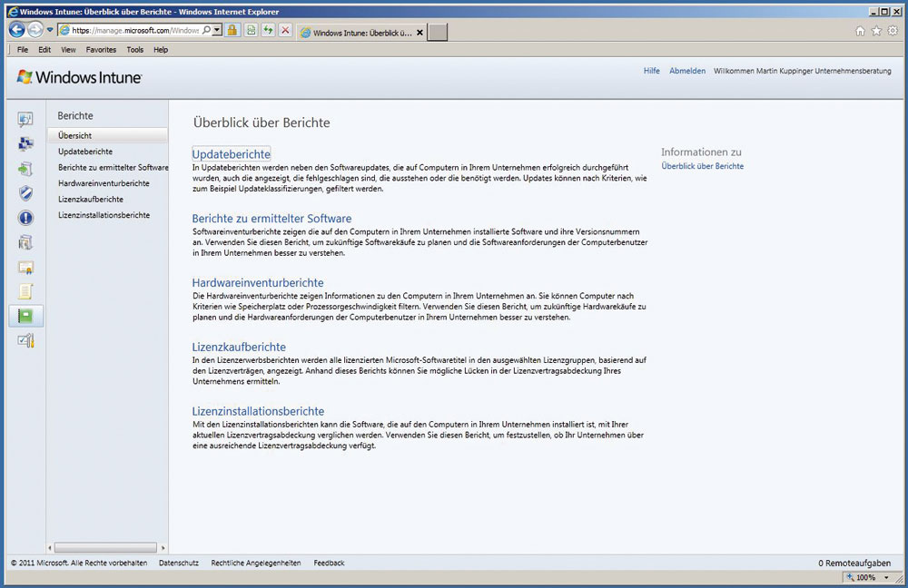Expand the address bar autocomplete dropdown
The height and width of the screenshot is (588, 908).
tap(217, 30)
